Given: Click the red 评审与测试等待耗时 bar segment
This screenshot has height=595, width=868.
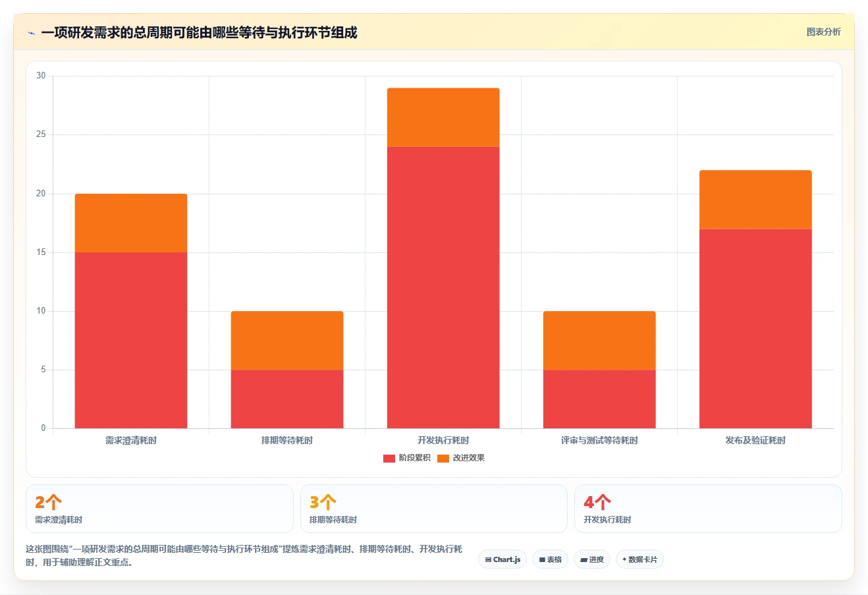Looking at the screenshot, I should coord(599,399).
